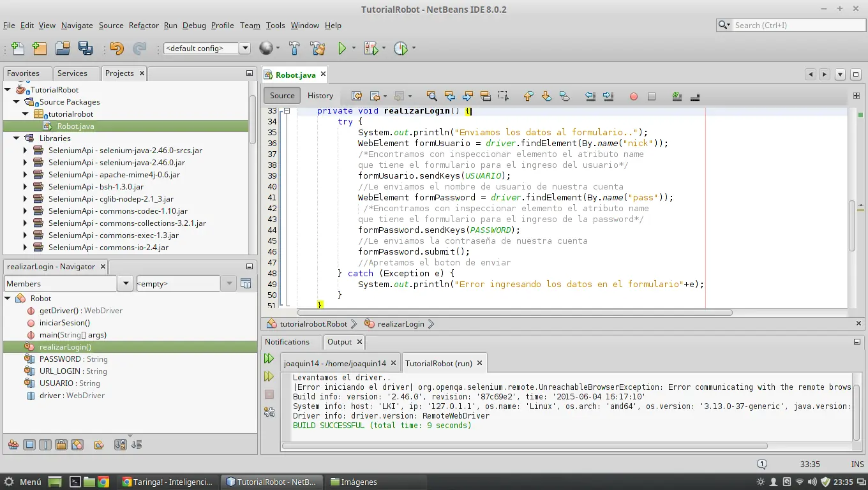The width and height of the screenshot is (868, 490).
Task: Click the Re-run green arrows icon in Output
Action: click(269, 359)
